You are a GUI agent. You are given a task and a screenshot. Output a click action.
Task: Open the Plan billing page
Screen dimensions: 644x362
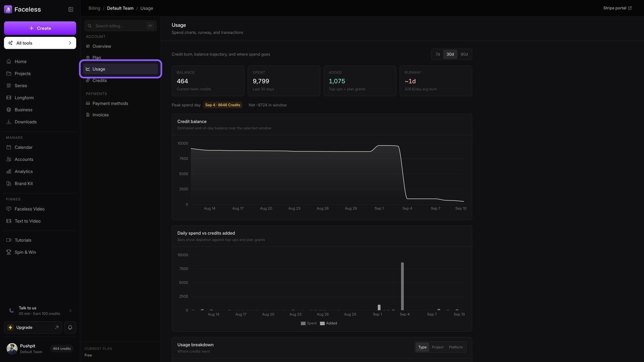coord(120,58)
